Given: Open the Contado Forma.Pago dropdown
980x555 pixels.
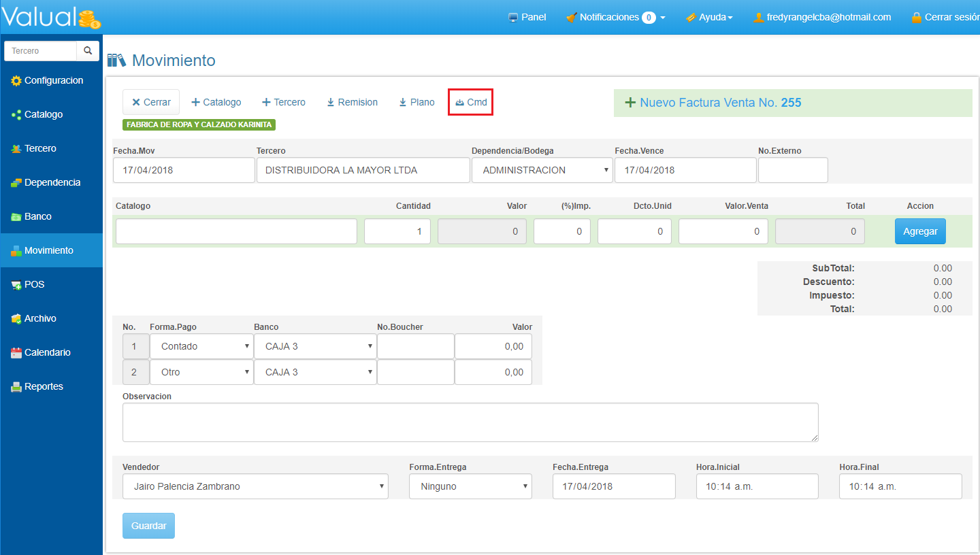Looking at the screenshot, I should (x=201, y=346).
